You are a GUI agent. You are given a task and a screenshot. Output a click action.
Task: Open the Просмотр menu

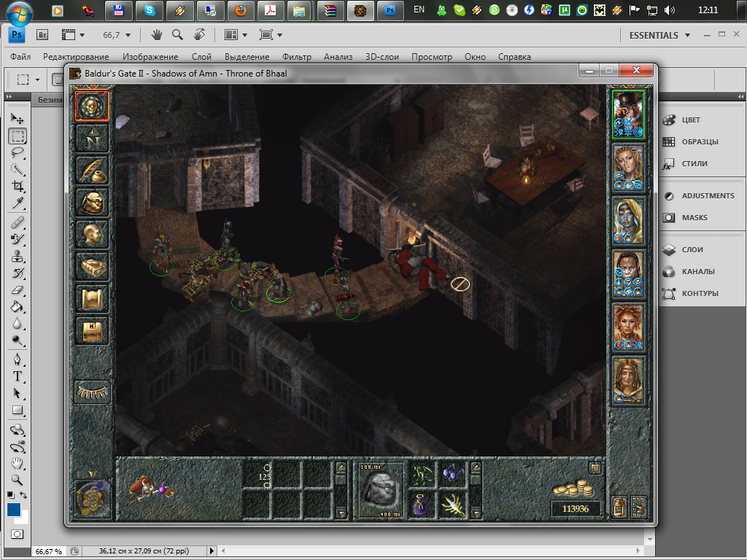pos(432,57)
